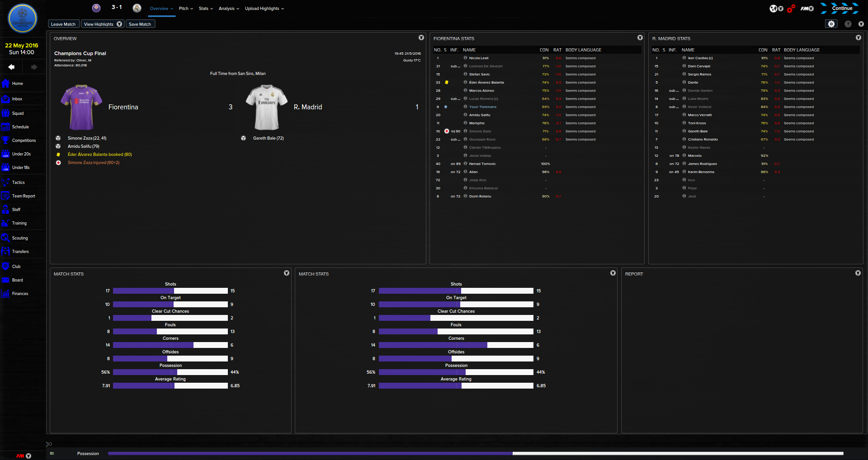Expand the R. Madrid Stats panel options arrow
This screenshot has height=460, width=868.
point(859,38)
